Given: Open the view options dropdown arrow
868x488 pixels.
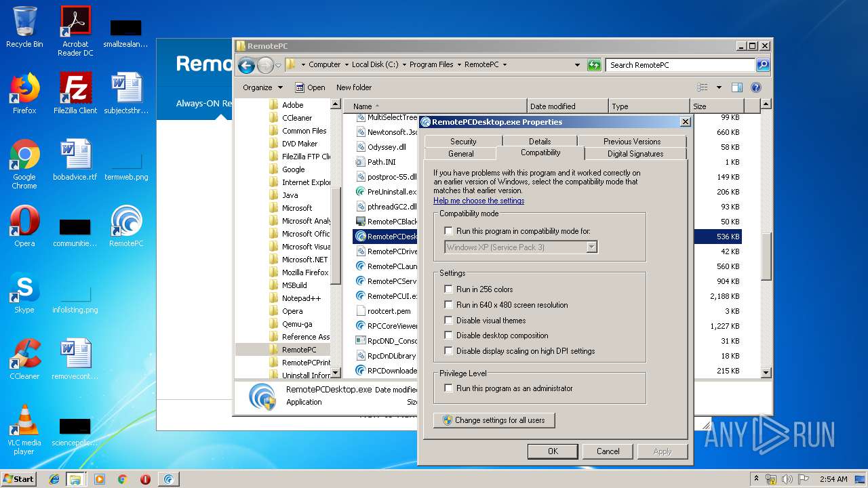Looking at the screenshot, I should click(719, 87).
